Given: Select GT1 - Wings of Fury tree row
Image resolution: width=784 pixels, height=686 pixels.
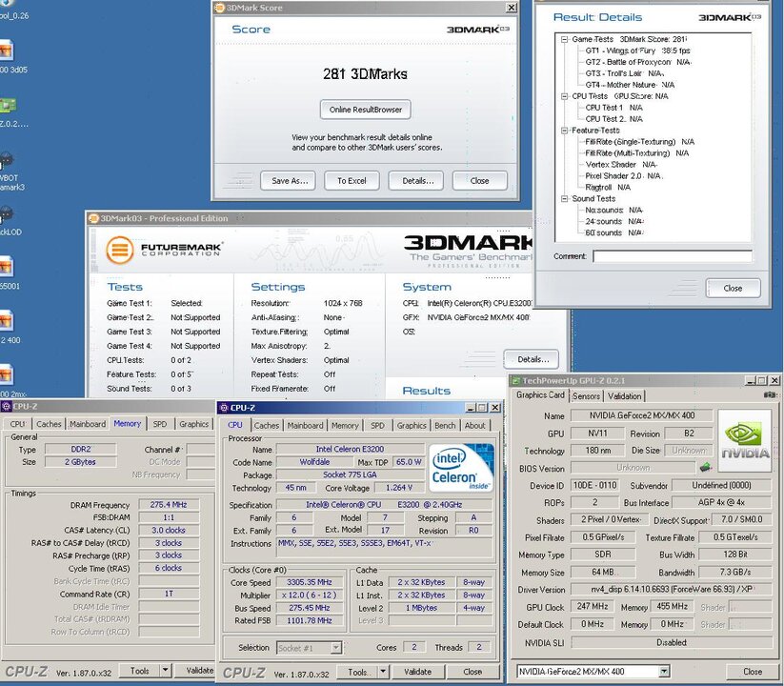Looking at the screenshot, I should click(x=637, y=50).
